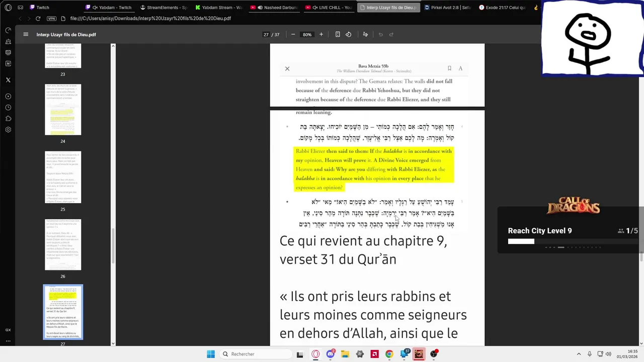Click the file URL address field
Viewport: 644px width, 362px height.
(151, 19)
